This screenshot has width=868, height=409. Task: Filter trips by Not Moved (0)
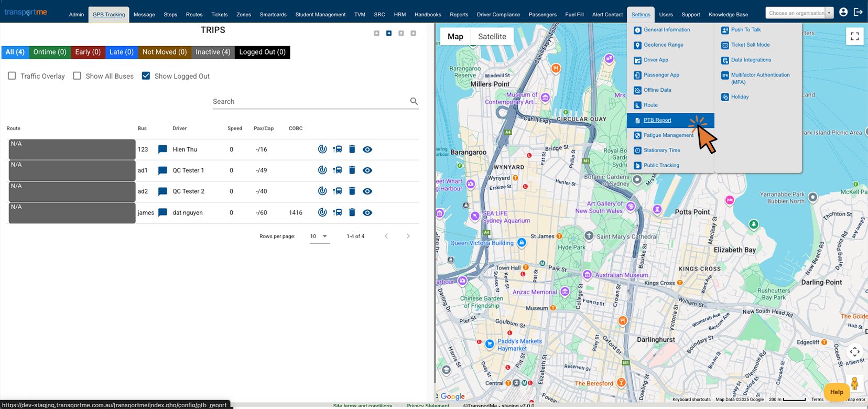coord(165,52)
